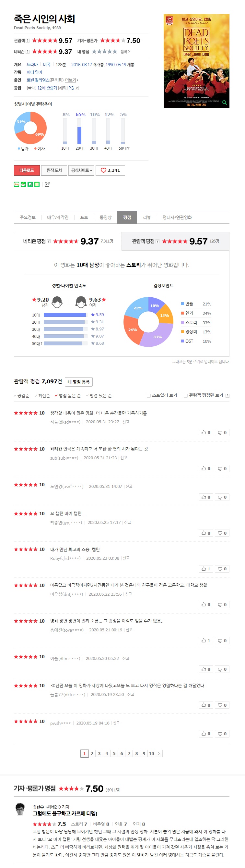The image size is (245, 868).
Task: Thumbs up the first review
Action: click(206, 433)
